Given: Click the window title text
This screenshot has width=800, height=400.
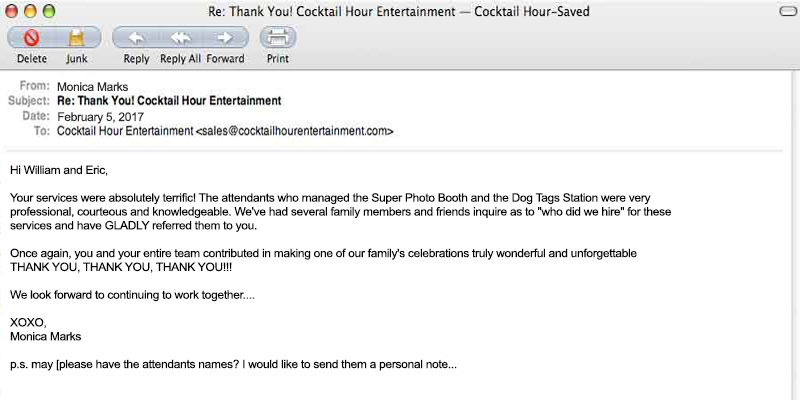Looking at the screenshot, I should tap(398, 11).
